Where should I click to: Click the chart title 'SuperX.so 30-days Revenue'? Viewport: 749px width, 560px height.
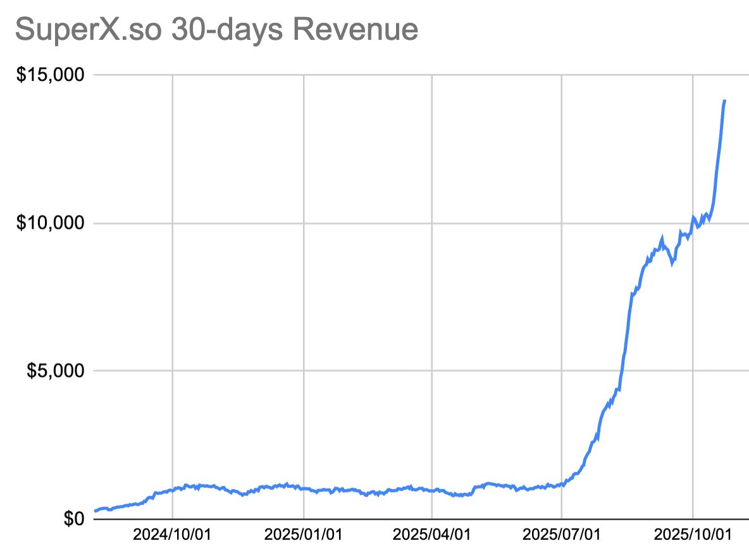(216, 30)
